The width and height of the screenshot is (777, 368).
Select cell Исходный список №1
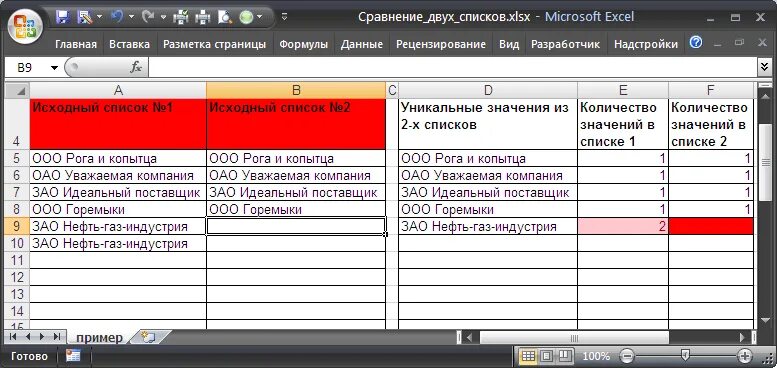(118, 124)
